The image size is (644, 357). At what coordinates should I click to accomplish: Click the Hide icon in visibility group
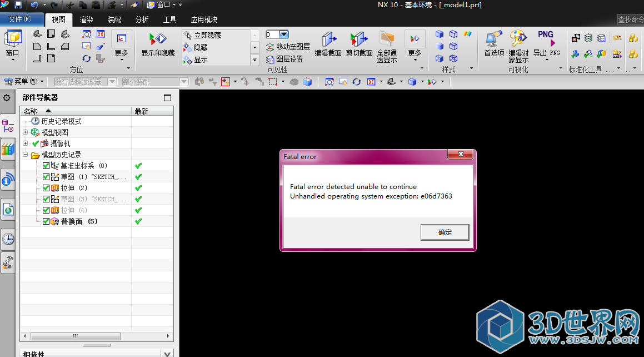(196, 48)
